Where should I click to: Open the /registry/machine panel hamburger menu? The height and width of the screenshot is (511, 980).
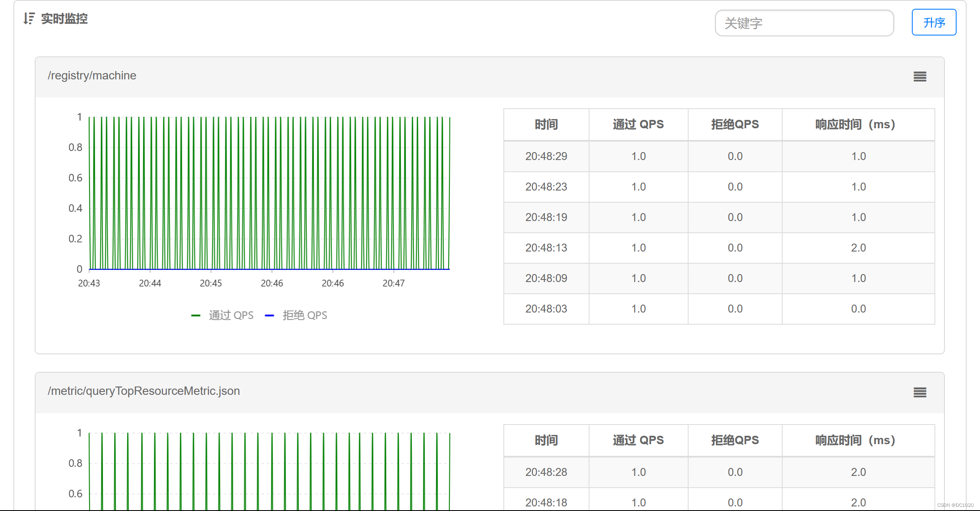(x=919, y=76)
